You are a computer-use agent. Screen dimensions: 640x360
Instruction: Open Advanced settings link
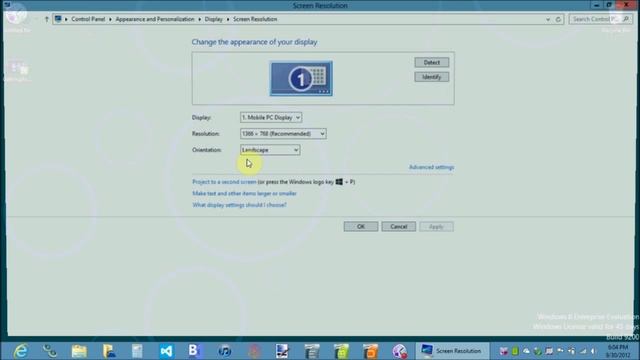tap(431, 167)
